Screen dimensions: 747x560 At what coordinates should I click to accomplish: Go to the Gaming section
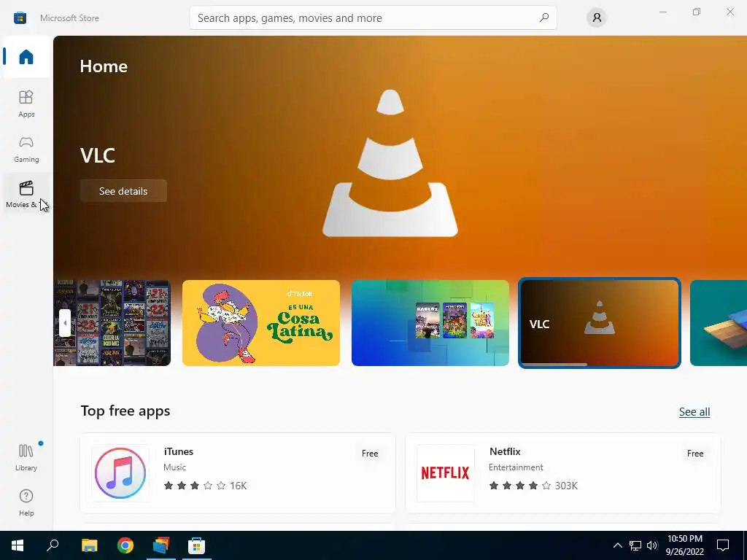[x=26, y=149]
